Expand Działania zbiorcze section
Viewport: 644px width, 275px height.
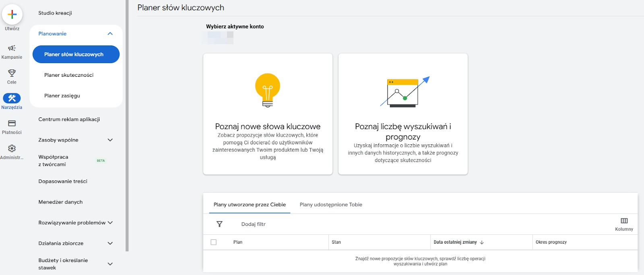[110, 243]
